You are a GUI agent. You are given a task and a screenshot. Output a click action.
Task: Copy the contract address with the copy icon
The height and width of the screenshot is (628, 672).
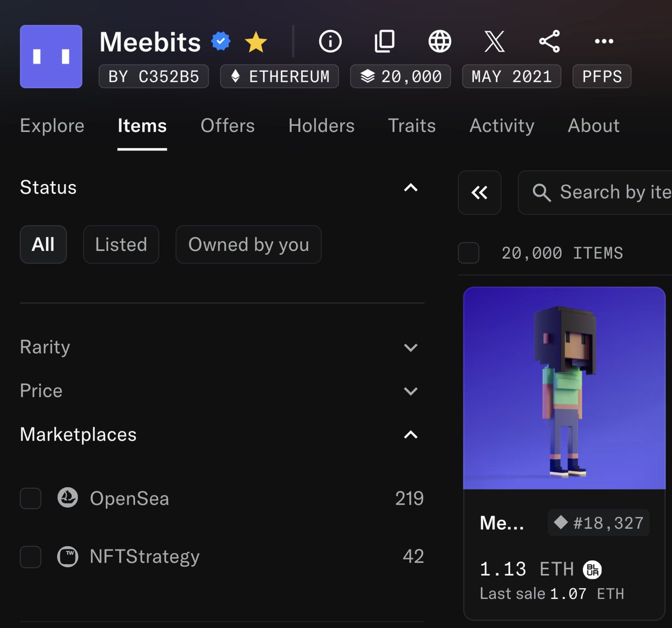(385, 41)
